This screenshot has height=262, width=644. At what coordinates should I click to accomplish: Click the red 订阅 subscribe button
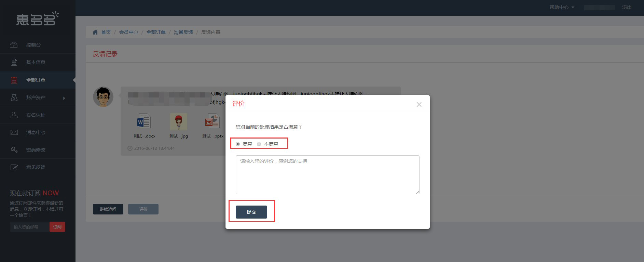tap(57, 227)
